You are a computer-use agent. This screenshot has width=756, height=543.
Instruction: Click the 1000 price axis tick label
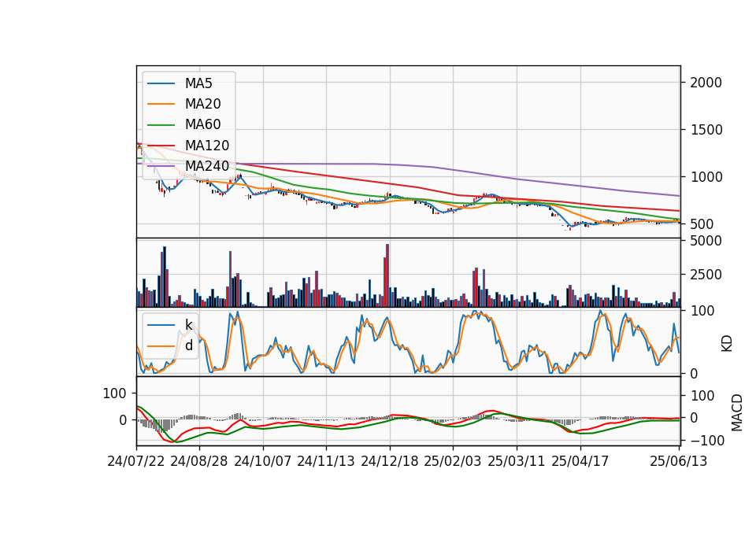click(706, 177)
